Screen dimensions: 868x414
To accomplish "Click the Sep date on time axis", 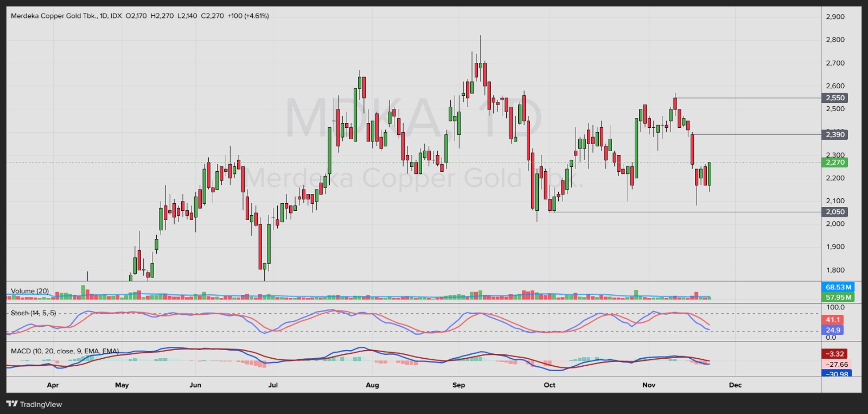I will (459, 385).
